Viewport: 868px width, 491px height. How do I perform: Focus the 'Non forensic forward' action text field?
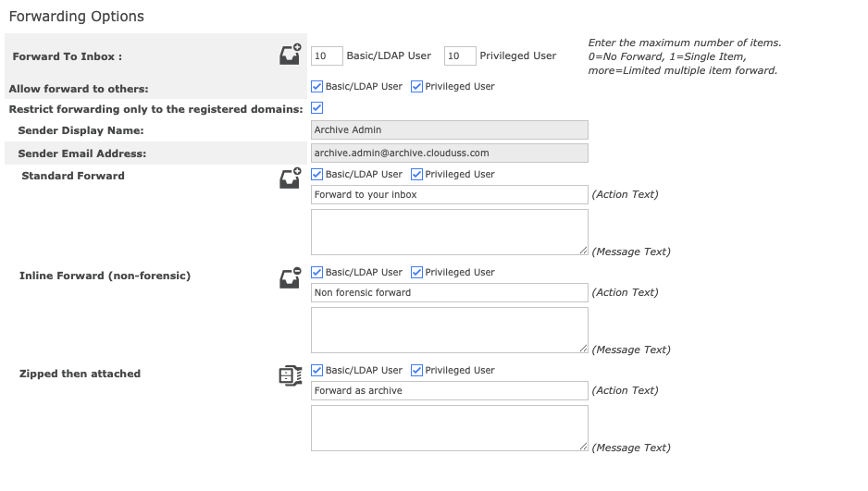(x=449, y=293)
